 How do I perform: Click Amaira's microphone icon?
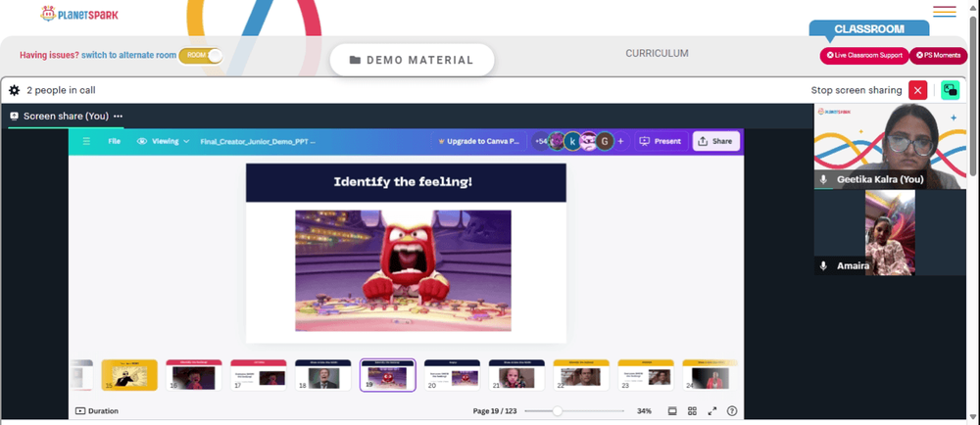pyautogui.click(x=823, y=265)
